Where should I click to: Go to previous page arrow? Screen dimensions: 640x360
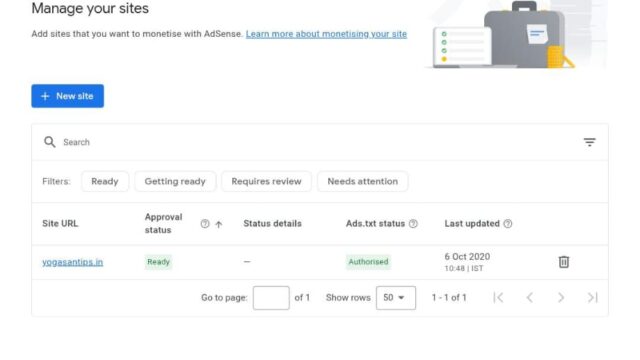coord(530,298)
